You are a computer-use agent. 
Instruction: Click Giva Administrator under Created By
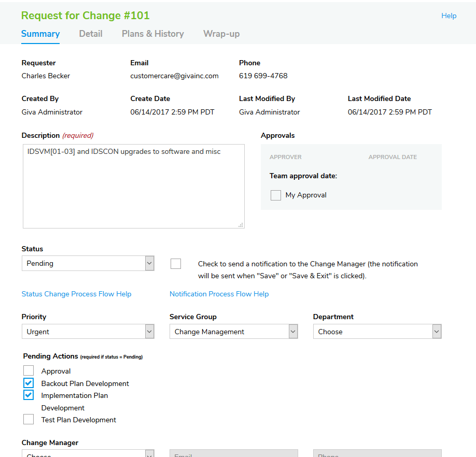click(52, 112)
